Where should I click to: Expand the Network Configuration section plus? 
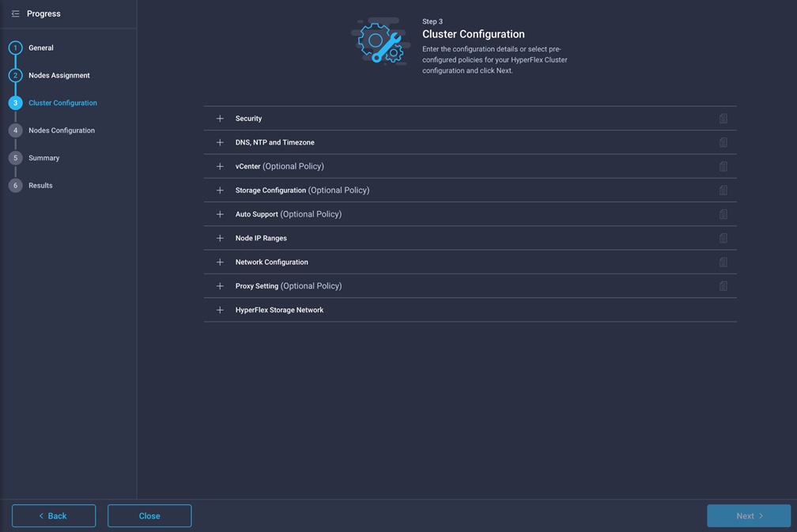[x=220, y=262]
